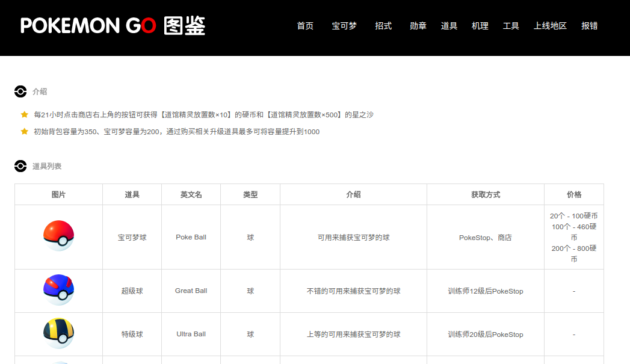Viewport: 630px width, 364px height.
Task: Click the star icon before 初始背包容量 line
Action: point(25,131)
